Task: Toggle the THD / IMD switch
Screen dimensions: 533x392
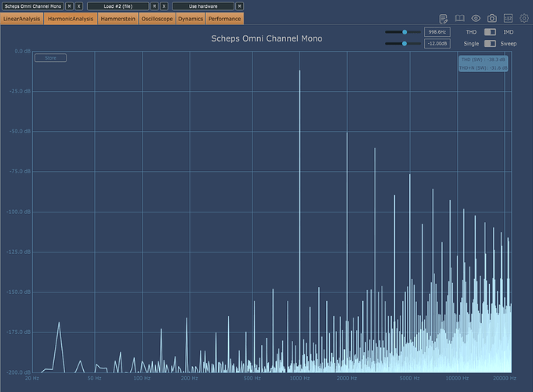Action: pos(490,32)
